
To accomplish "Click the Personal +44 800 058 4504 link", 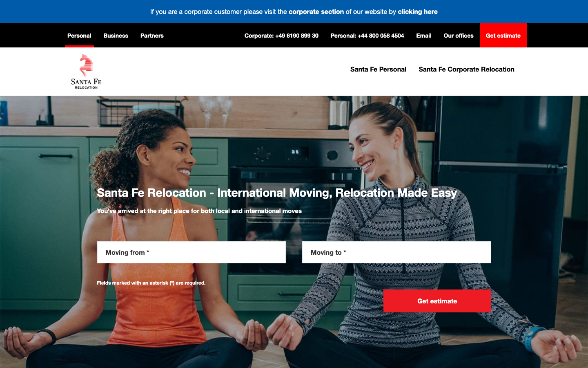I will click(x=367, y=36).
